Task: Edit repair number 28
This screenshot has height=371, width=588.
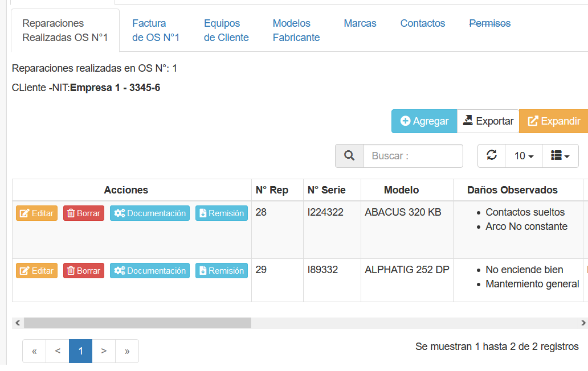Action: (36, 213)
